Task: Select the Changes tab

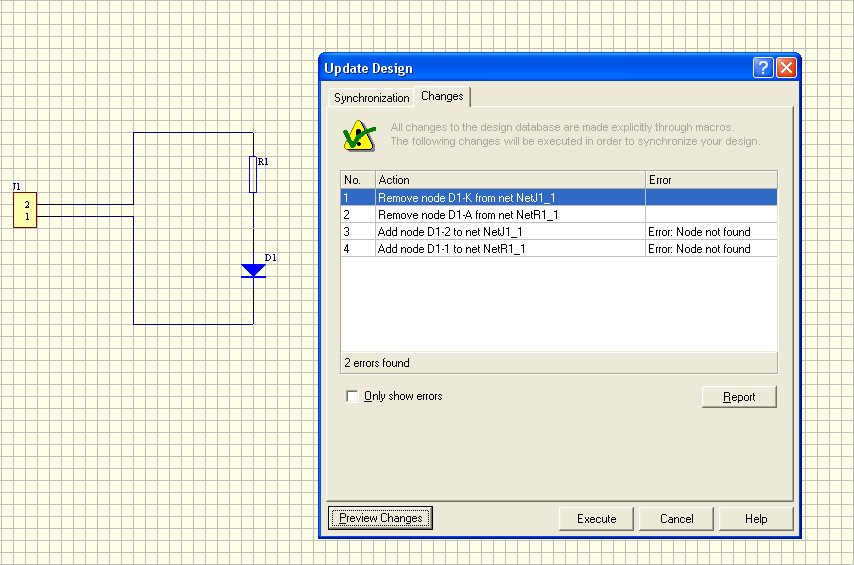Action: (x=442, y=96)
